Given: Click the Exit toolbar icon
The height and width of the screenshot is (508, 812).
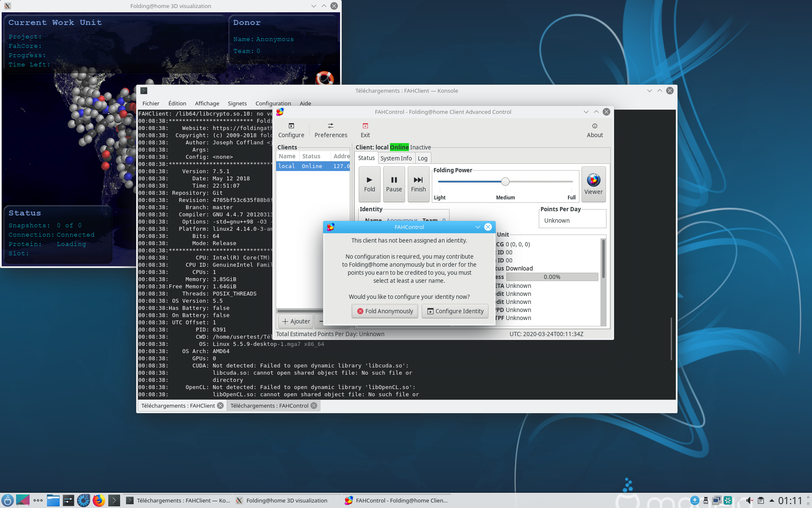Looking at the screenshot, I should point(365,130).
